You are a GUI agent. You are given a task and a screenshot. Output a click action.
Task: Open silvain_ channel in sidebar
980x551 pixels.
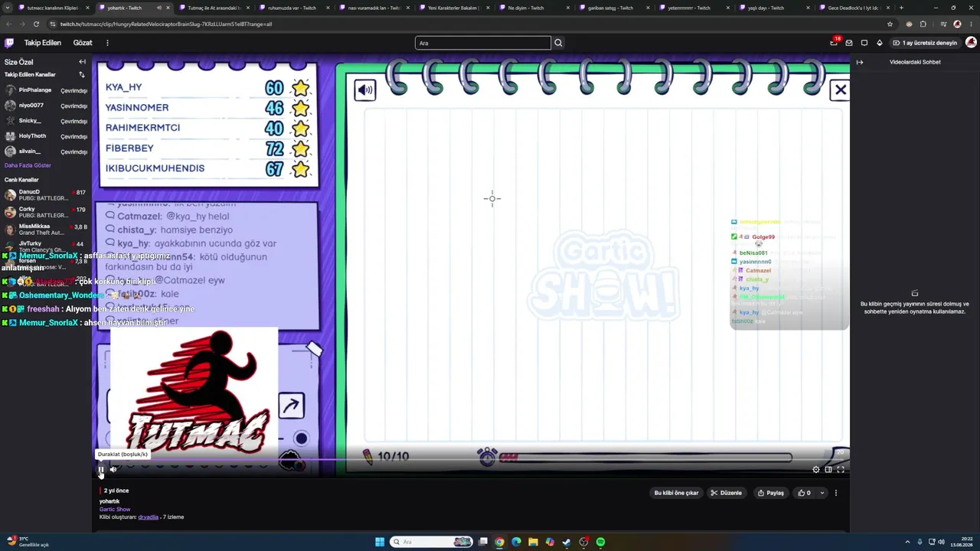pos(46,152)
